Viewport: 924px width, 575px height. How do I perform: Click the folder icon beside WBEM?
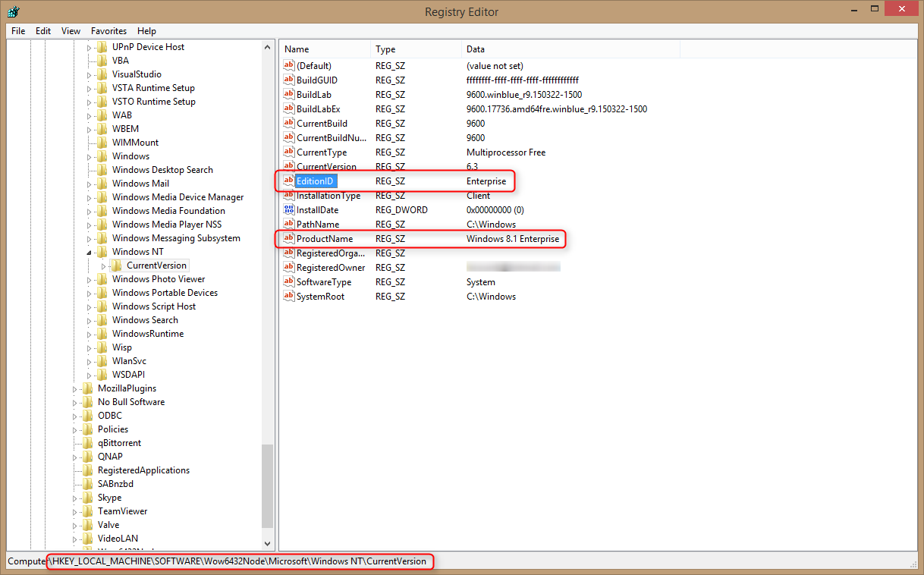coord(102,129)
